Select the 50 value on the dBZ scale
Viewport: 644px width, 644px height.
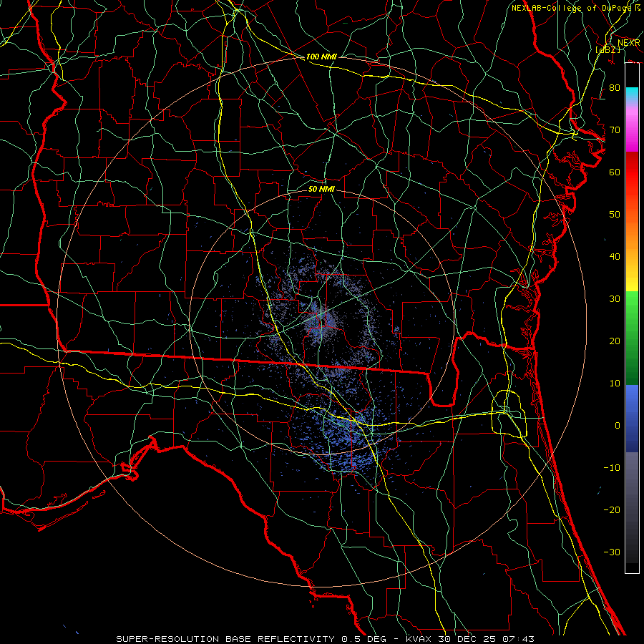tap(615, 214)
